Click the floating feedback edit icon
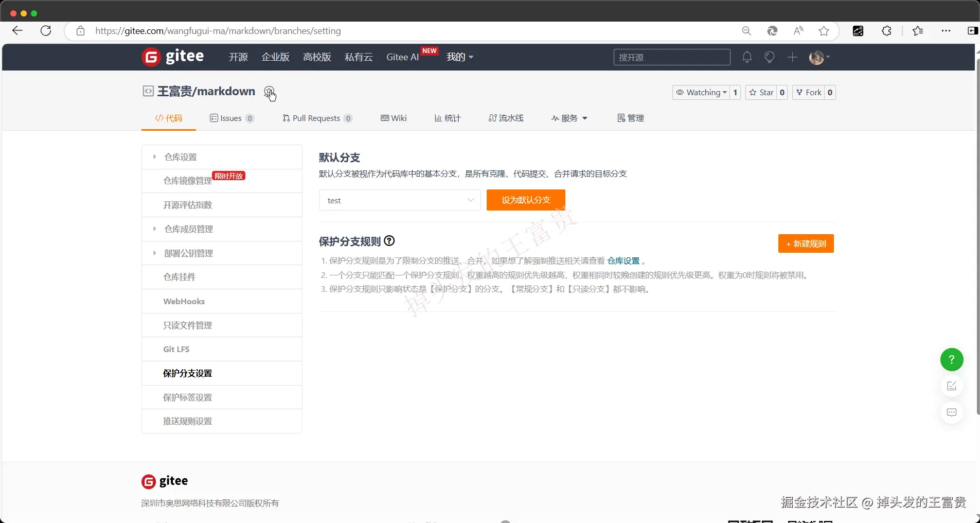 pos(952,386)
